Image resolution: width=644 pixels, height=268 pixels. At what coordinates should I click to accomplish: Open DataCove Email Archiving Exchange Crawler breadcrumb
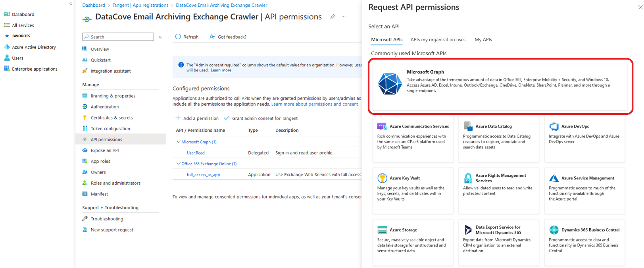point(221,5)
